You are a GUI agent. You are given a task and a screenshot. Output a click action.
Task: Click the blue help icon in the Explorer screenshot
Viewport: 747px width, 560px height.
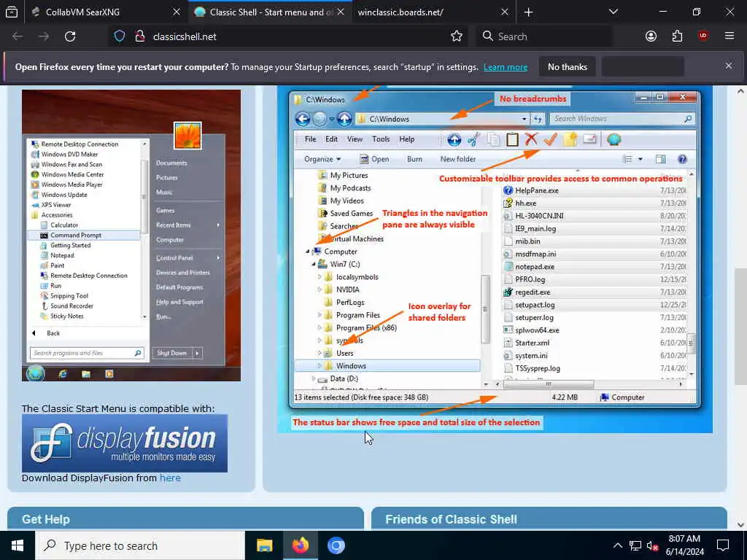682,159
